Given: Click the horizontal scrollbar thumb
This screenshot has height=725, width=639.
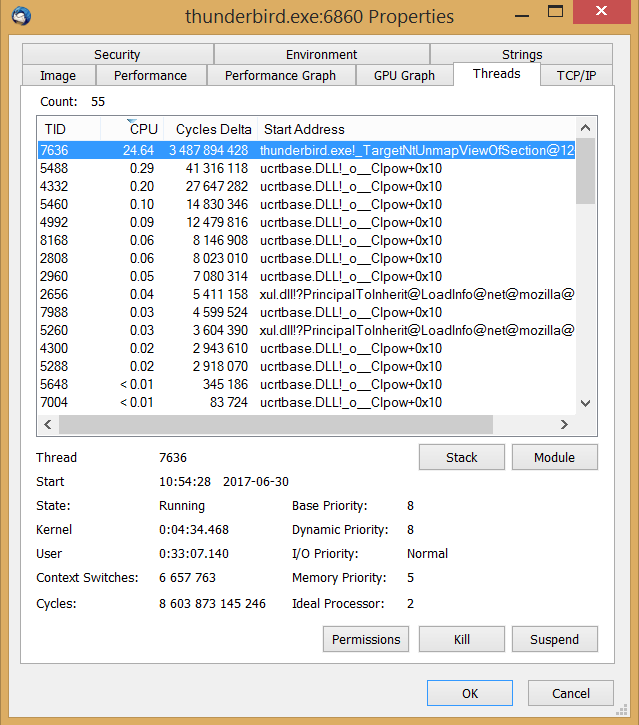Looking at the screenshot, I should click(x=276, y=424).
